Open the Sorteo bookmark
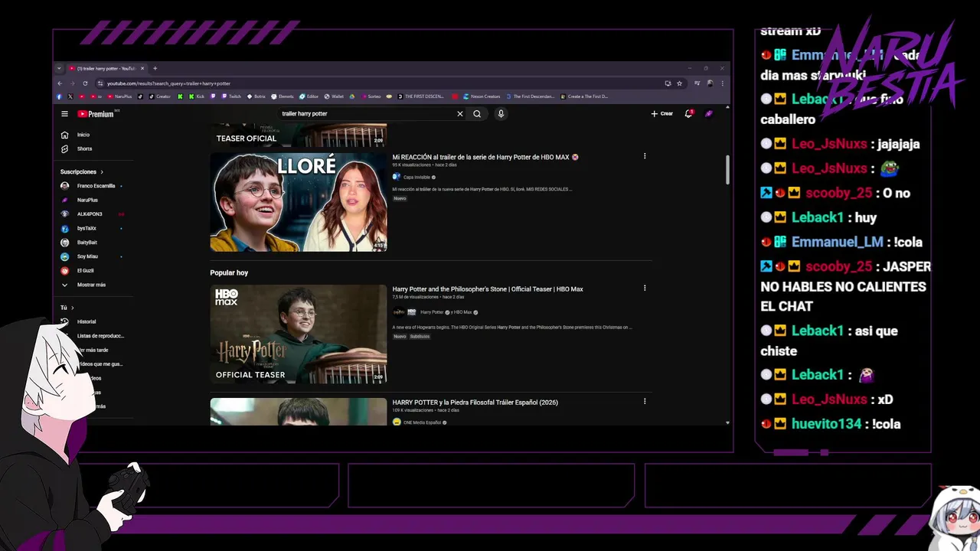Image resolution: width=980 pixels, height=551 pixels. pyautogui.click(x=371, y=96)
